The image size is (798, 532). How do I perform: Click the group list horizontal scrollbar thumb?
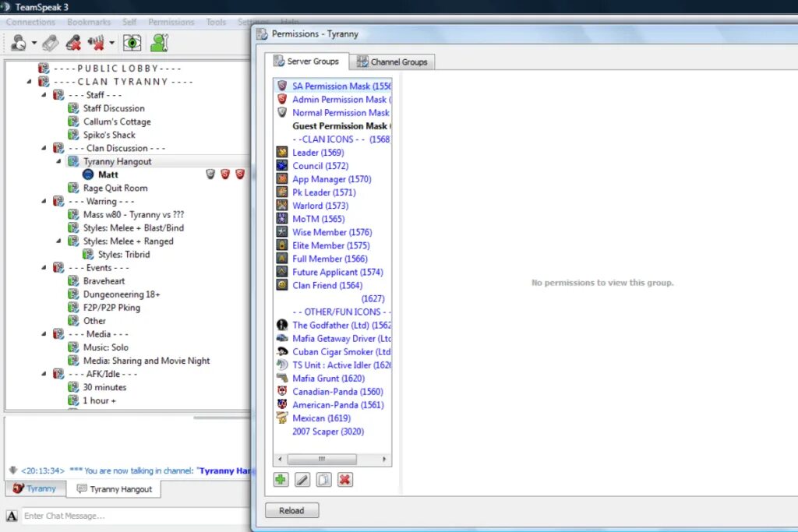(322, 459)
